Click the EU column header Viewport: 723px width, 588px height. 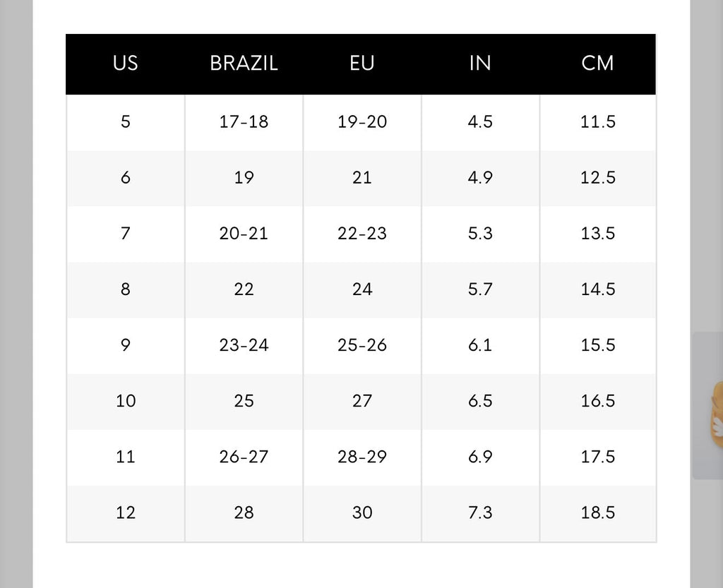[x=362, y=64]
